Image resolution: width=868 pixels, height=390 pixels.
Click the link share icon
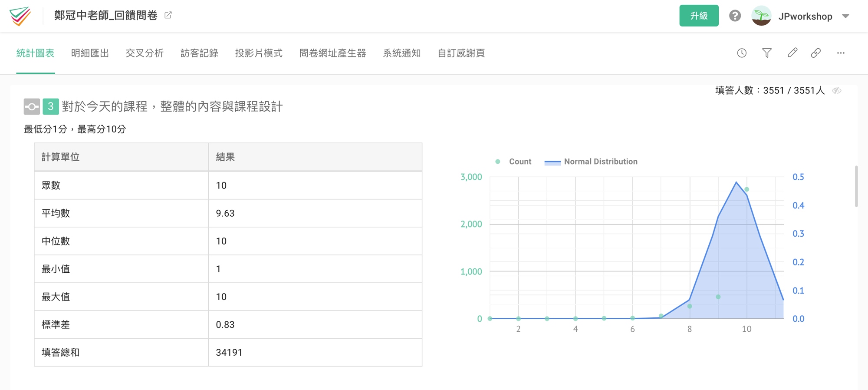point(816,53)
